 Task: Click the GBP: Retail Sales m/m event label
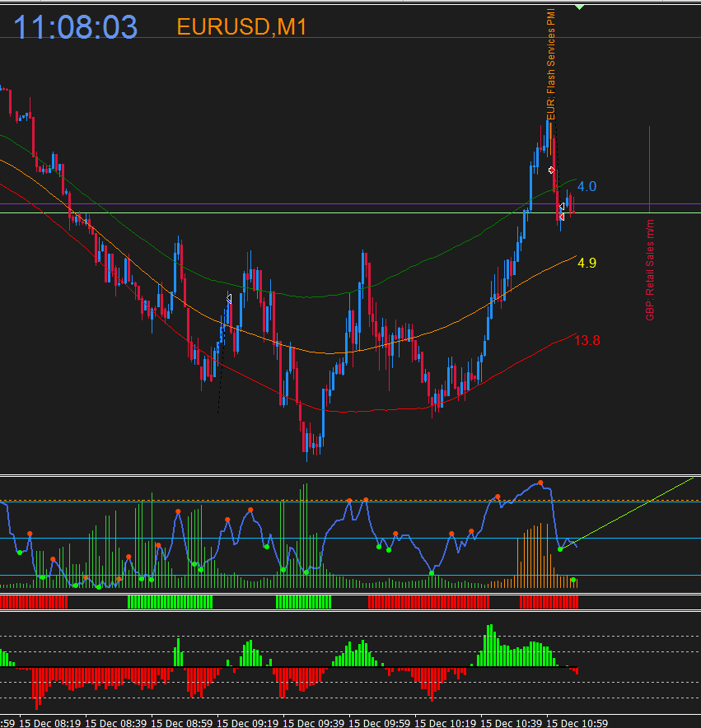650,270
